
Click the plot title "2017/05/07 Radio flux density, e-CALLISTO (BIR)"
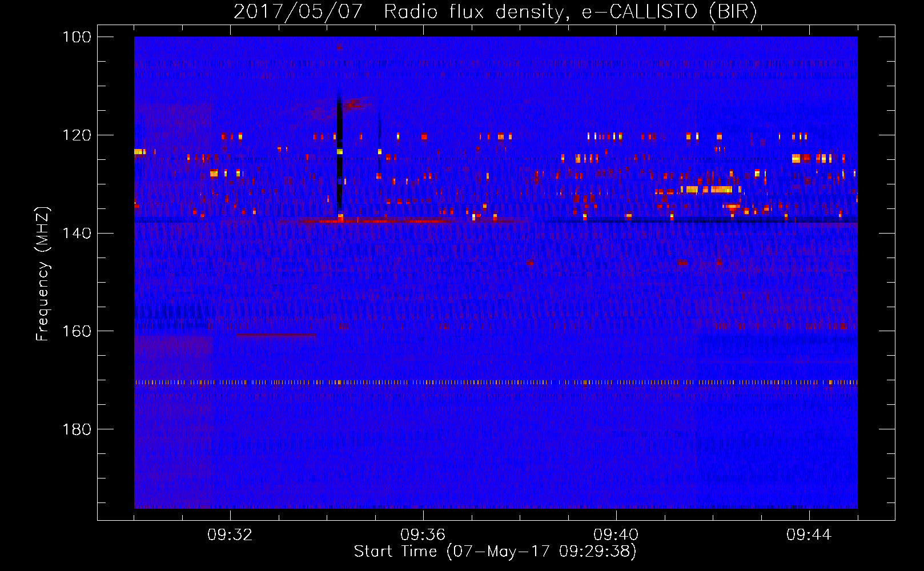(x=495, y=11)
